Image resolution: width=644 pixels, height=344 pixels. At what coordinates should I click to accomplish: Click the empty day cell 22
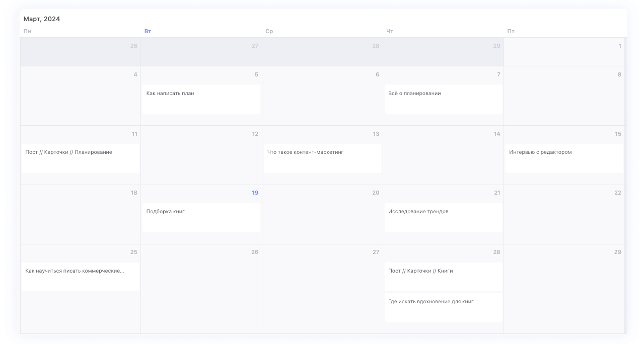(564, 214)
